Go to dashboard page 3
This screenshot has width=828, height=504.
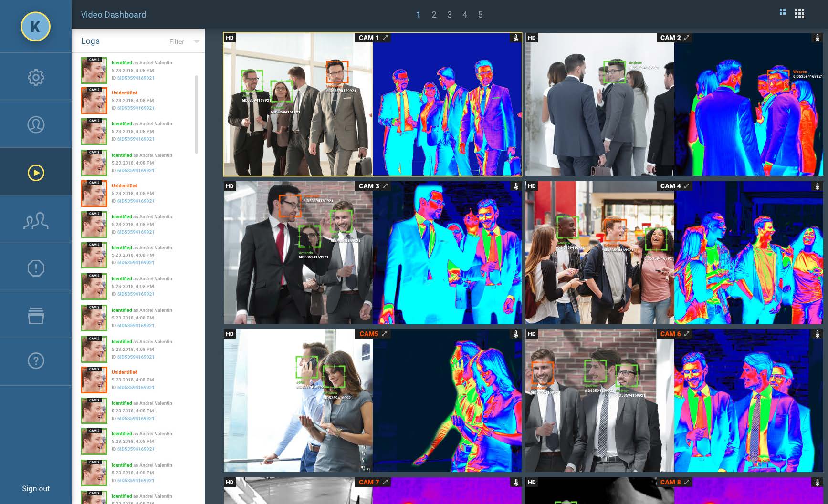(450, 15)
